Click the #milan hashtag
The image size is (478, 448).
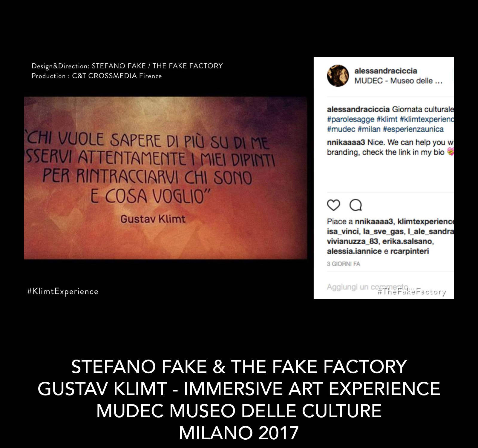[x=369, y=129]
